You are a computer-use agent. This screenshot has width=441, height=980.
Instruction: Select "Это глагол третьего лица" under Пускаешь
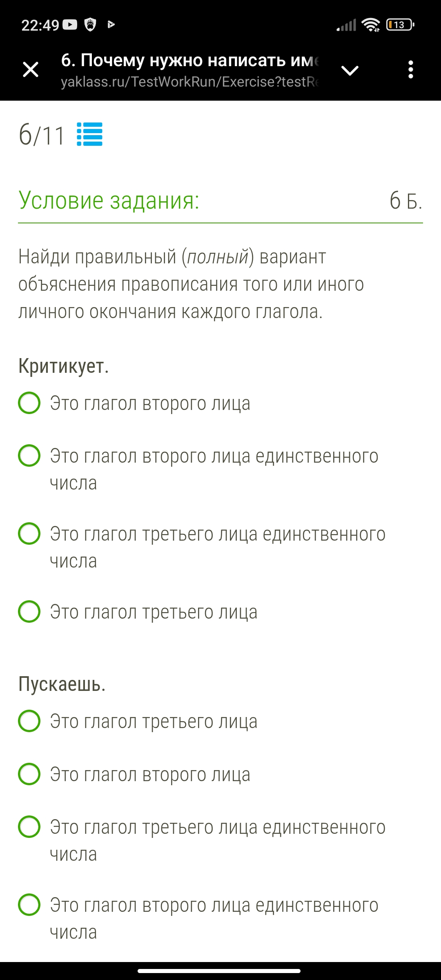point(29,721)
